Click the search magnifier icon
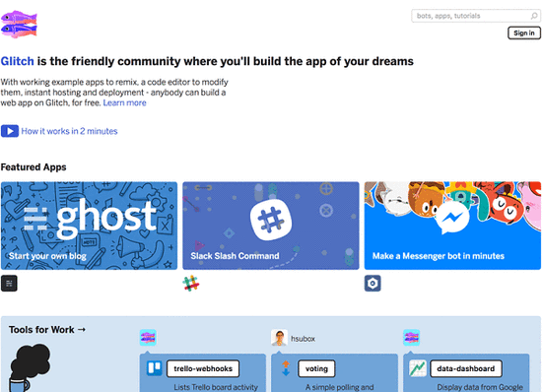The width and height of the screenshot is (542, 392). pos(534,16)
